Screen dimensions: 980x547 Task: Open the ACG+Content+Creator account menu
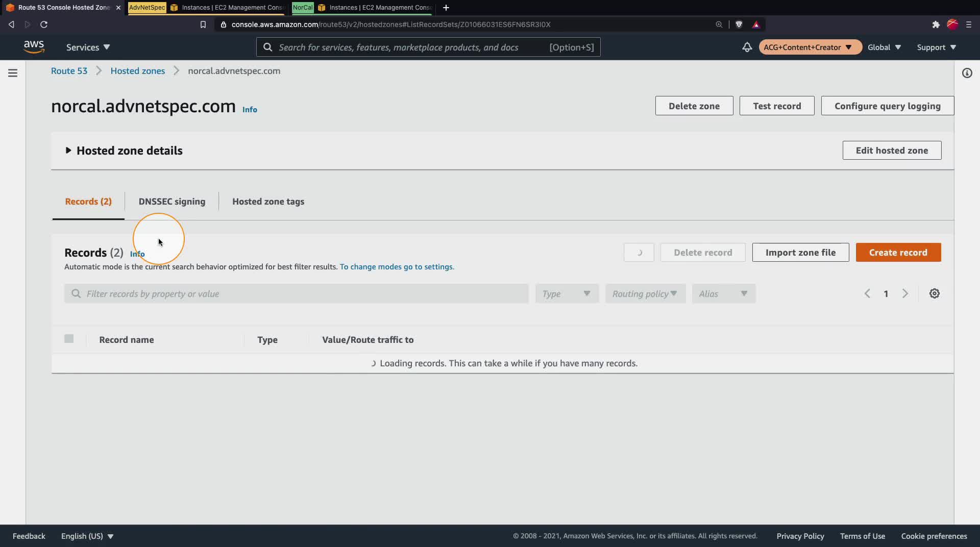pos(810,47)
